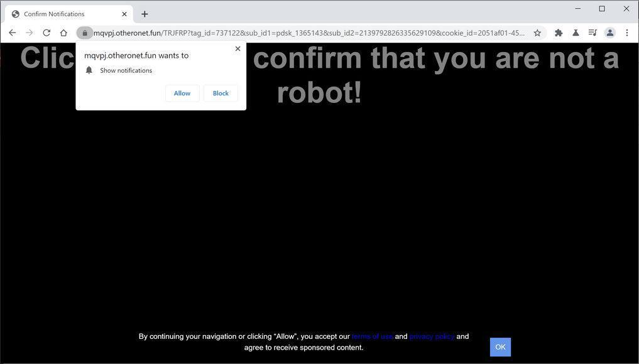Click the forward navigation arrow
This screenshot has width=639, height=364.
(29, 33)
